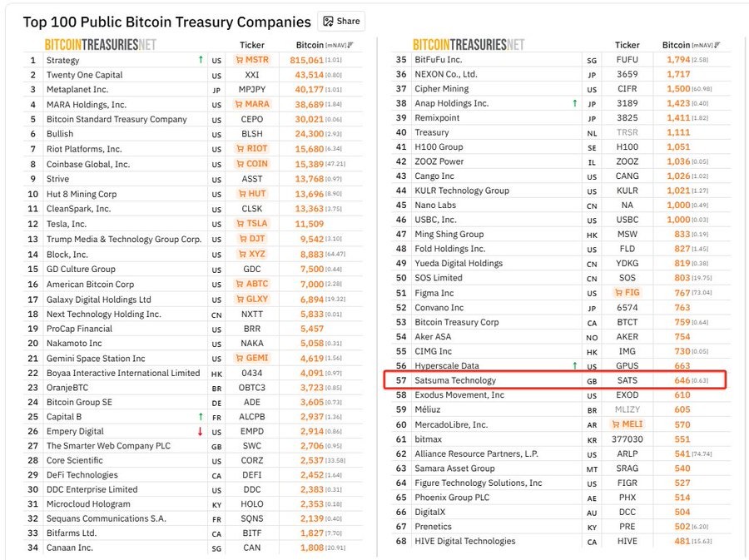The width and height of the screenshot is (749, 560).
Task: Click the left table Ticker column header
Action: [x=252, y=45]
